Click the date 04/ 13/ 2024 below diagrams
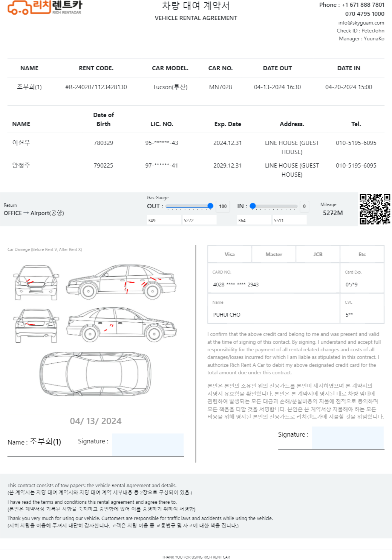392x560 pixels. [x=96, y=421]
